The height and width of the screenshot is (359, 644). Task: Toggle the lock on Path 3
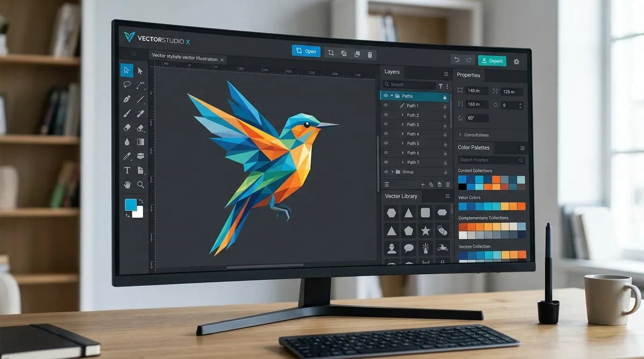point(445,125)
